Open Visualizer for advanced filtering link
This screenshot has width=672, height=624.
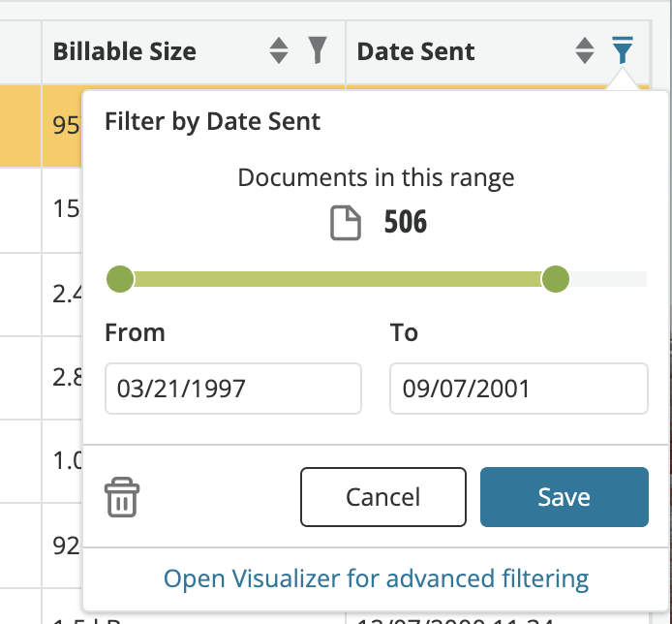click(376, 578)
